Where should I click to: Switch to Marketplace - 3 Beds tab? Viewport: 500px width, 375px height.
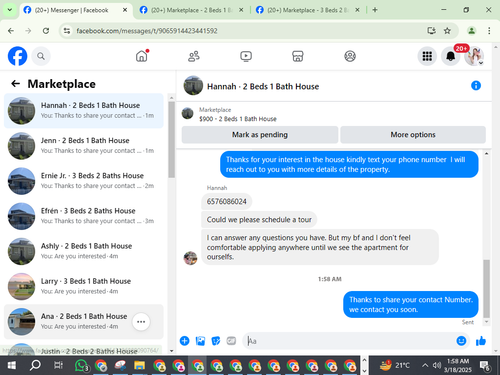(x=308, y=10)
